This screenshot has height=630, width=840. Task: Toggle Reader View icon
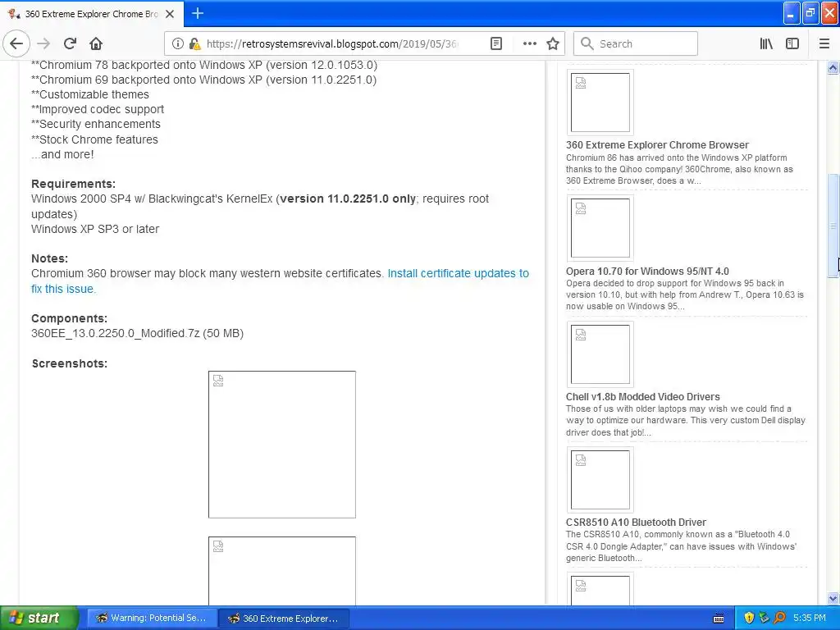pyautogui.click(x=496, y=43)
